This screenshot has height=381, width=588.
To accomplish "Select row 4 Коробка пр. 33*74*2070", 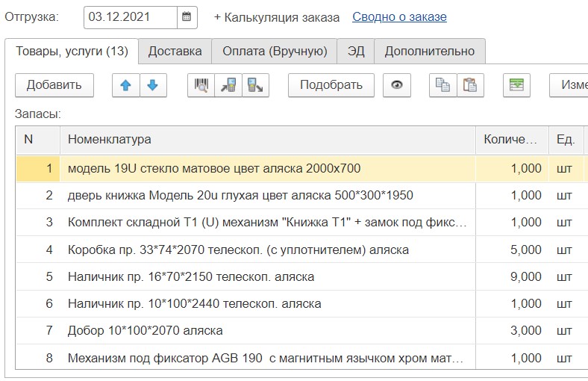I will 237,250.
